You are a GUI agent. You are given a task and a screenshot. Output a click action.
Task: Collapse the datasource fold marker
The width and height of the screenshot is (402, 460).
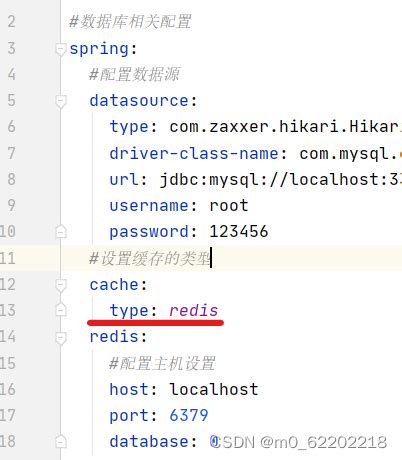(61, 101)
